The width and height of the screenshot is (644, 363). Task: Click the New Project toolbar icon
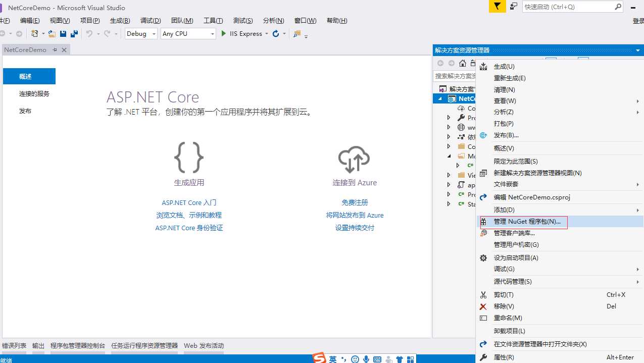35,34
